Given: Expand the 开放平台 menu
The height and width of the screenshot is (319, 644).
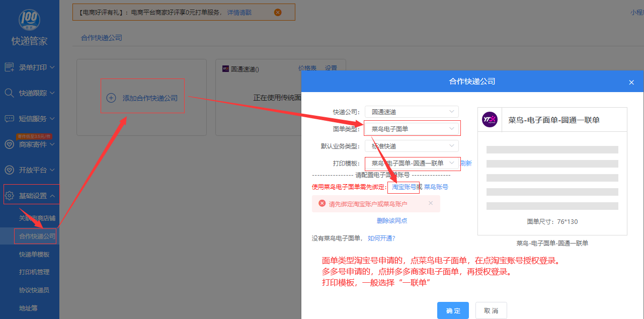Looking at the screenshot, I should tap(52, 170).
